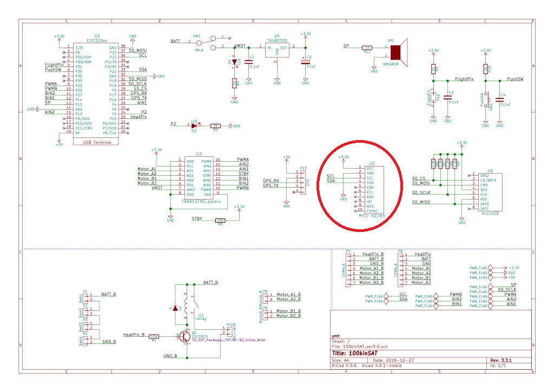Screen dimensions: 554x392
Task: Click the R3 10k resistor on STBY
Action: pyautogui.click(x=220, y=220)
